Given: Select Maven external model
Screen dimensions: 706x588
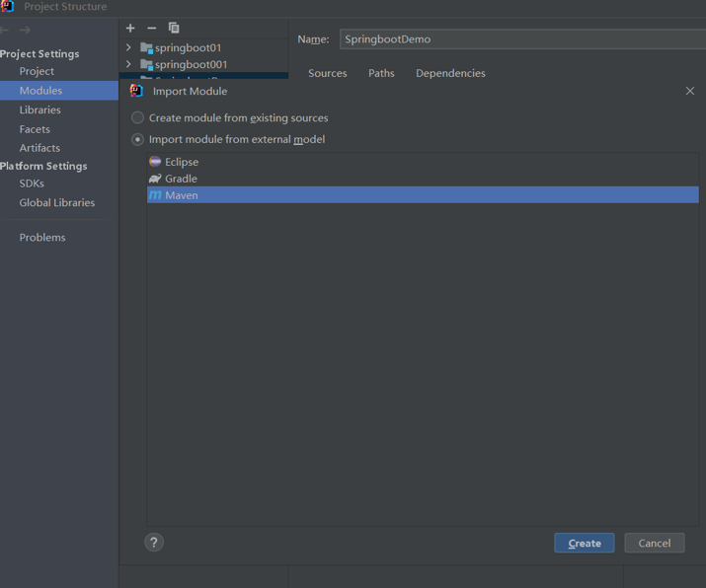Looking at the screenshot, I should coord(182,195).
